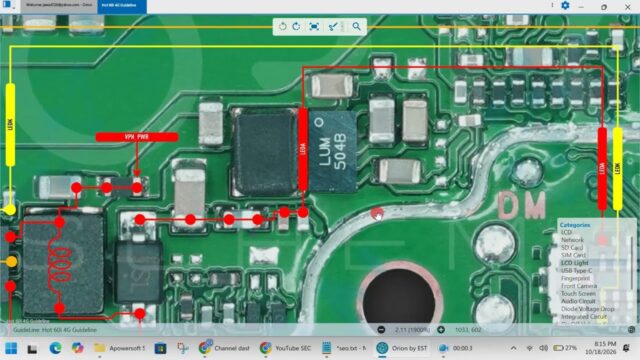This screenshot has height=360, width=640.
Task: Select Front Camera category
Action: coord(579,286)
